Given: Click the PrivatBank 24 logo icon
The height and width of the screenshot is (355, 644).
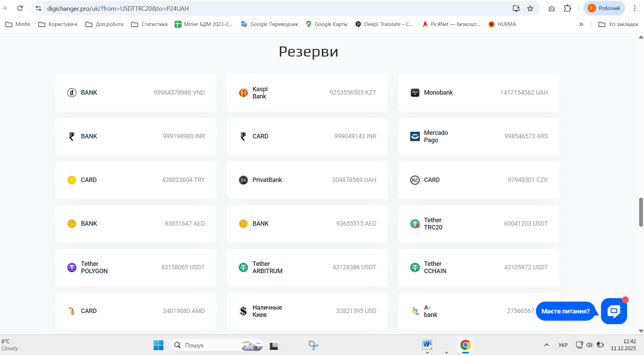Looking at the screenshot, I should point(244,180).
